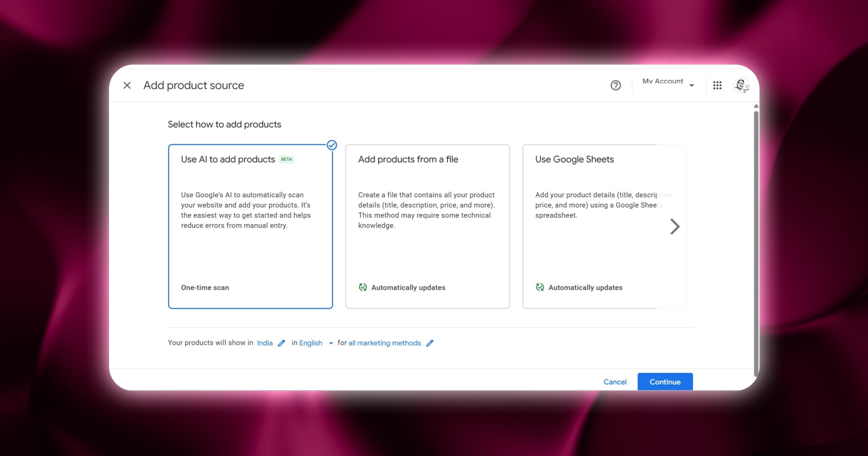Click the all marketing methods link
This screenshot has height=456, width=868.
pos(385,343)
